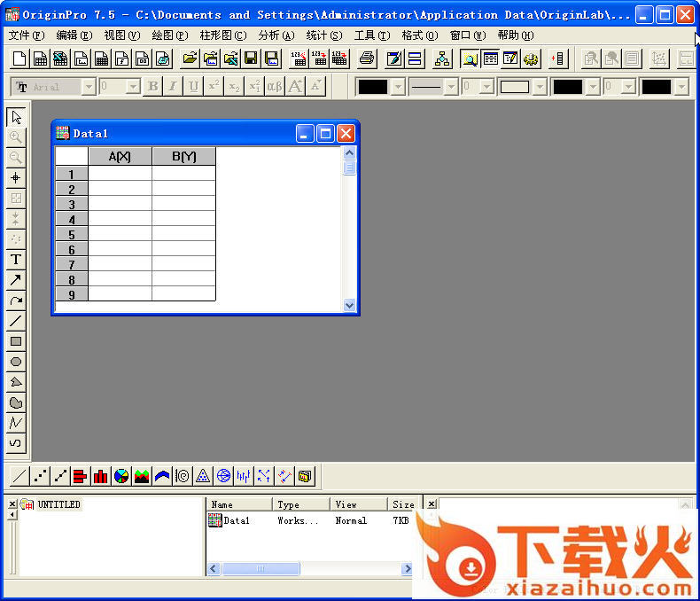Toggle Greek alpha-beta text formatting
Screen dimensions: 700x601
[275, 86]
